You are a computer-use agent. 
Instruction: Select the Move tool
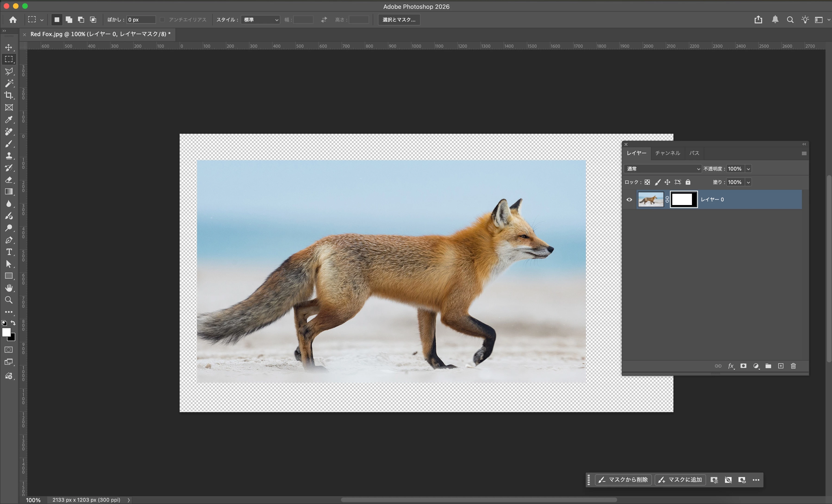(9, 47)
